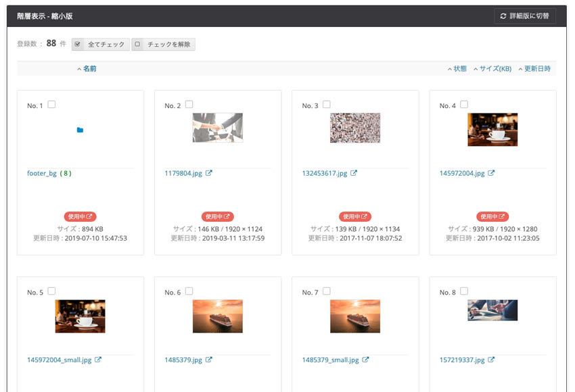This screenshot has height=392, width=575.
Task: Click the coffee cup thumbnail of 145972004_small.jpg
Action: pyautogui.click(x=80, y=316)
